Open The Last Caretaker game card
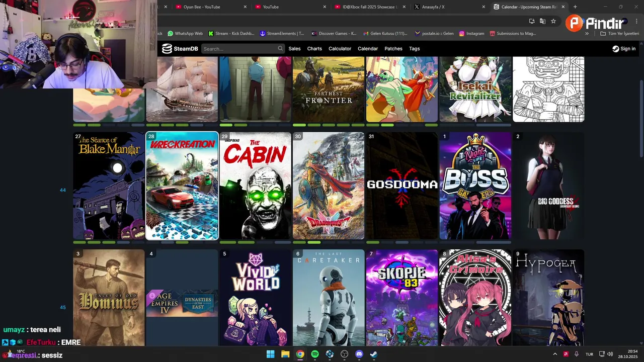Viewport: 644px width, 362px height. click(329, 298)
